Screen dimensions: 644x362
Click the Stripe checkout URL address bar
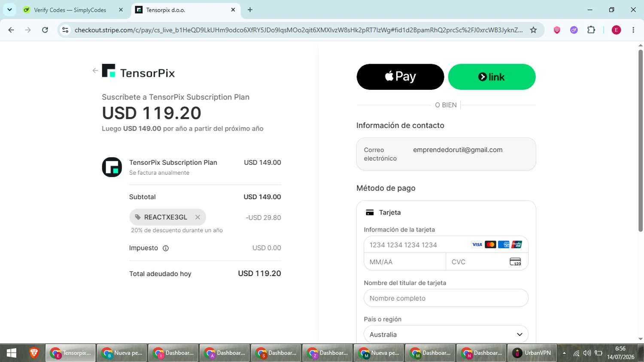[299, 30]
